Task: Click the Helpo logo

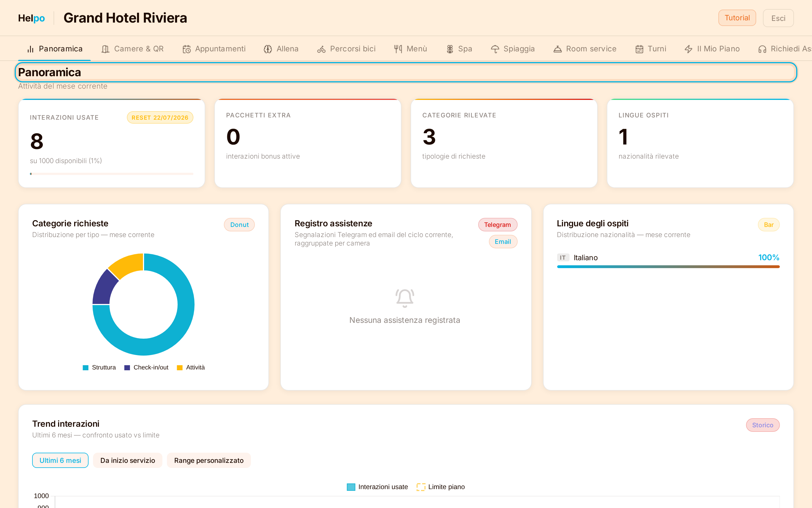Action: pyautogui.click(x=31, y=18)
